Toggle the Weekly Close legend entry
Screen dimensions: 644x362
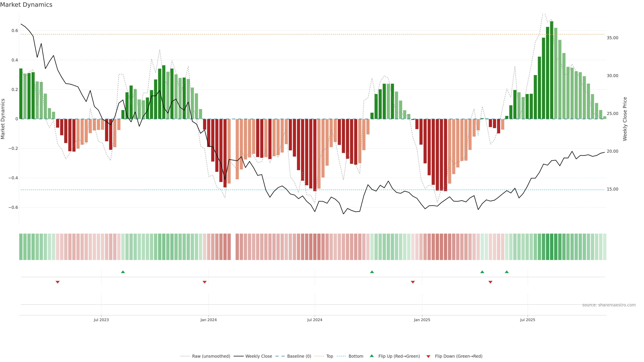coord(258,356)
